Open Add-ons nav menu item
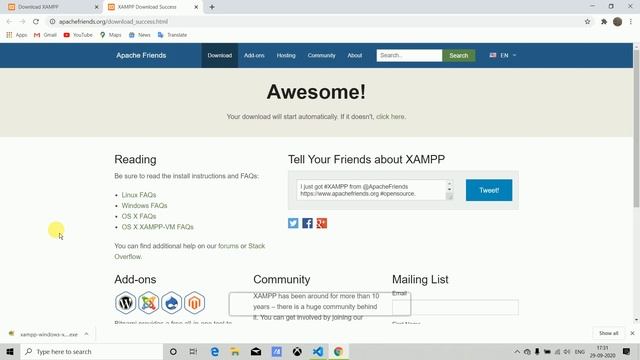 (x=254, y=56)
